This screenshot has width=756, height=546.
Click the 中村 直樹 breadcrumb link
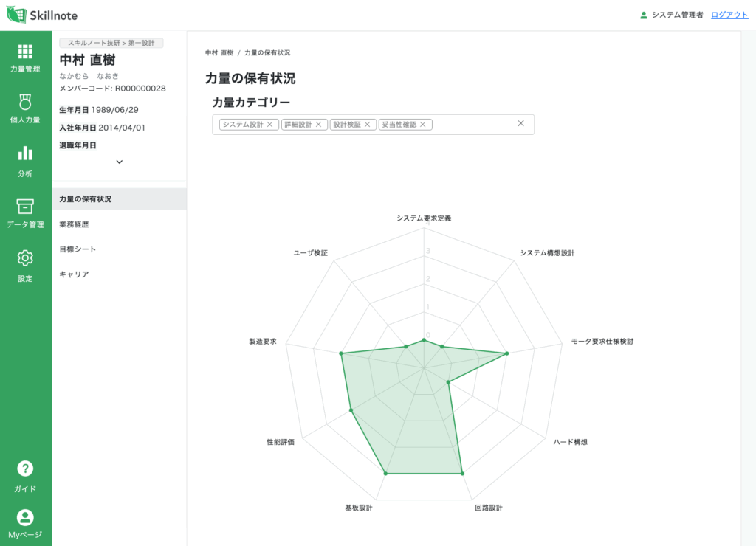point(219,53)
